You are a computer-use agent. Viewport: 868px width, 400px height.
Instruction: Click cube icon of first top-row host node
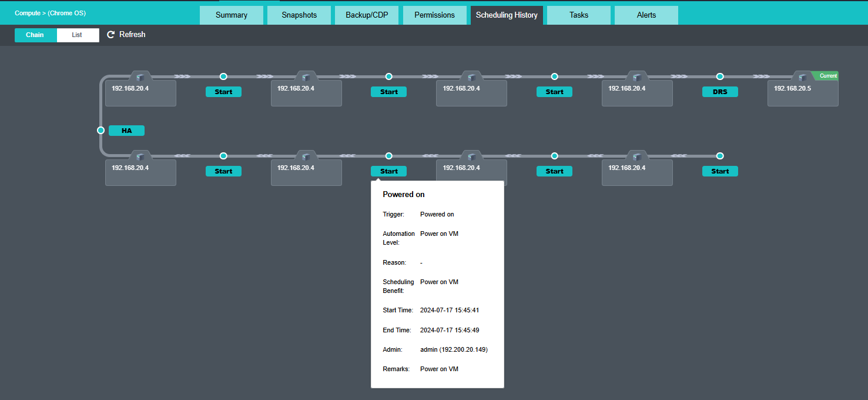click(x=140, y=78)
